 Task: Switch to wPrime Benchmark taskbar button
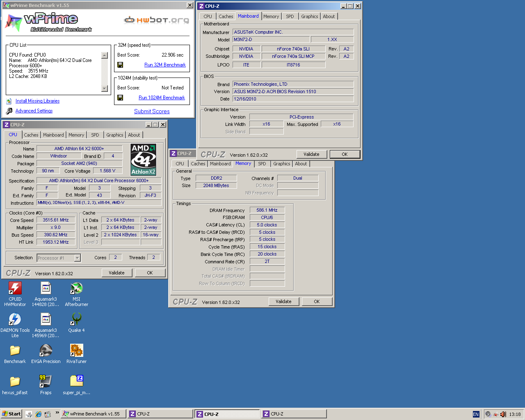(93, 414)
